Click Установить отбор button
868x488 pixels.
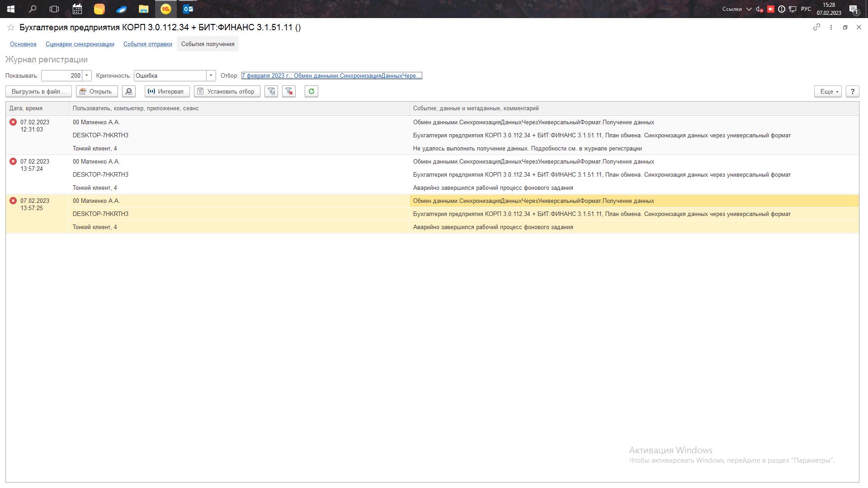click(x=227, y=91)
